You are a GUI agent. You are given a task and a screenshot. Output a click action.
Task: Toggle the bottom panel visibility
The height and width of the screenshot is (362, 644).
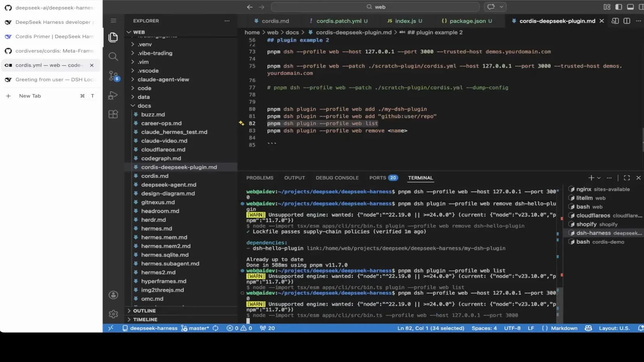tap(630, 7)
